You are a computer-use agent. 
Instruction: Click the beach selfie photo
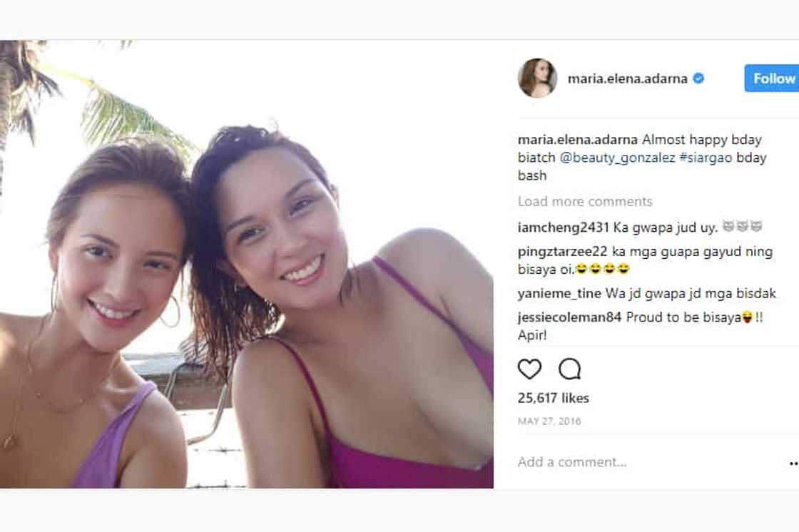point(246,264)
